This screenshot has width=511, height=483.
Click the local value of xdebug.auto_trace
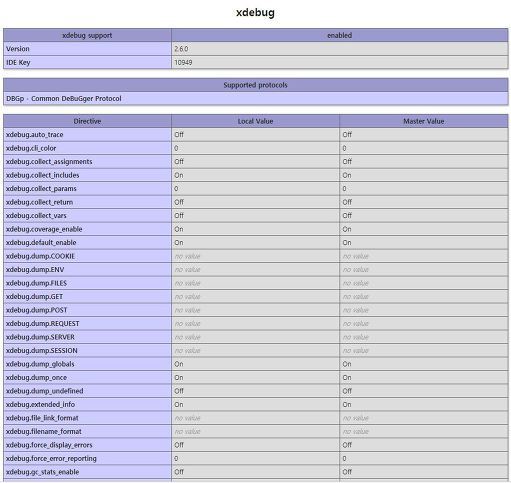(x=179, y=135)
